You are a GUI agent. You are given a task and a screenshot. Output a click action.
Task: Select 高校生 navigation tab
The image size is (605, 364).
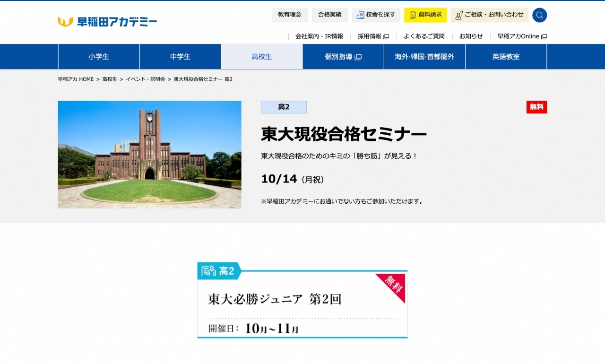(x=262, y=57)
